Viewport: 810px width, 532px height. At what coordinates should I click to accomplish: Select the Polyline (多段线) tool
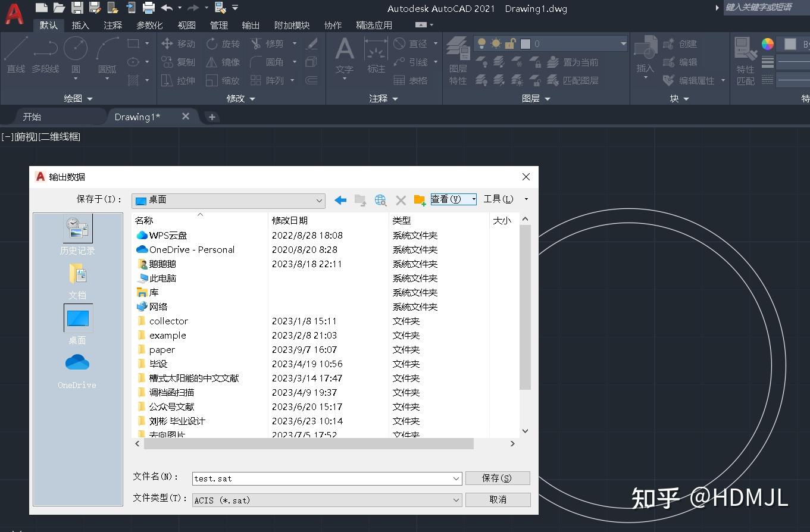click(45, 55)
